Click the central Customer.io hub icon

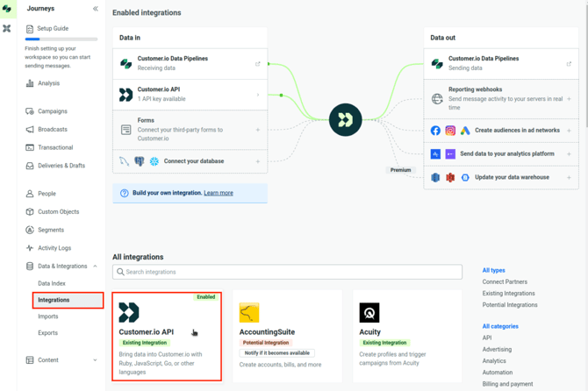pyautogui.click(x=345, y=119)
